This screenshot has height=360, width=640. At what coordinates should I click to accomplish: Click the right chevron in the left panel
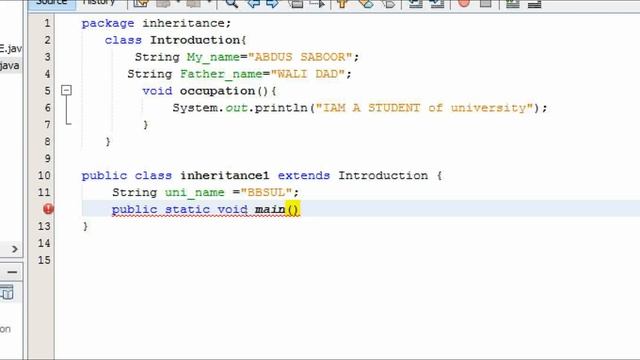click(15, 249)
